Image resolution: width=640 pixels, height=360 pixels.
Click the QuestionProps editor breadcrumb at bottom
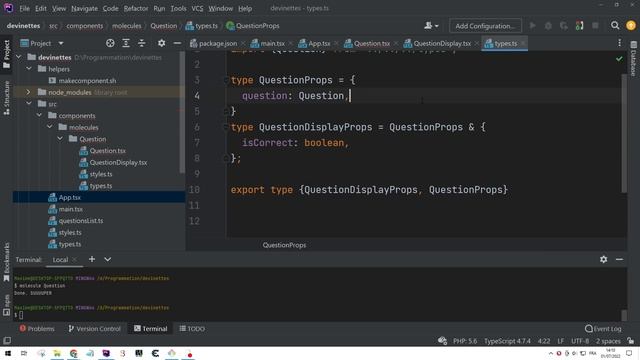[284, 245]
